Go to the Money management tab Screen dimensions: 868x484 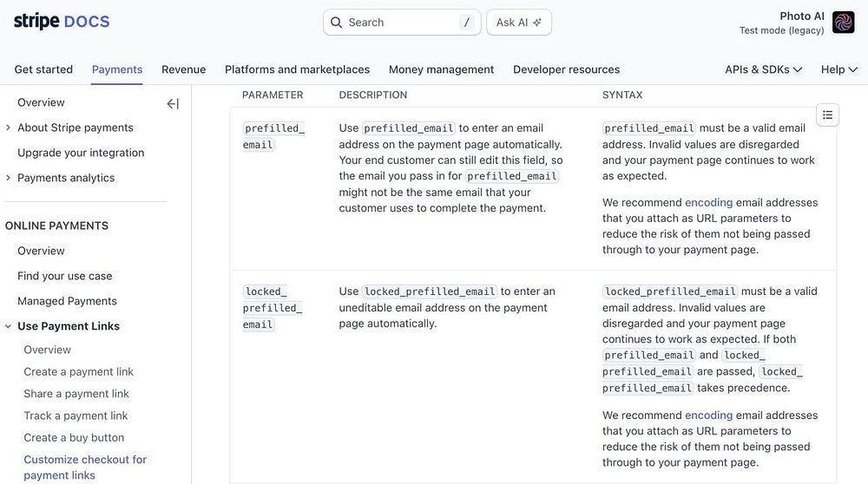coord(441,69)
